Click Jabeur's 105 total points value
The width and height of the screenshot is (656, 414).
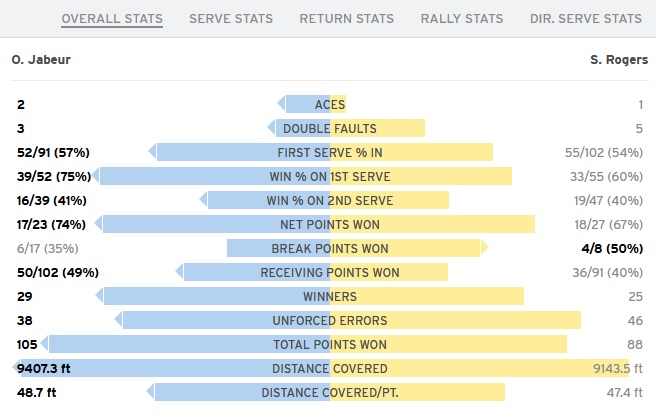[27, 345]
